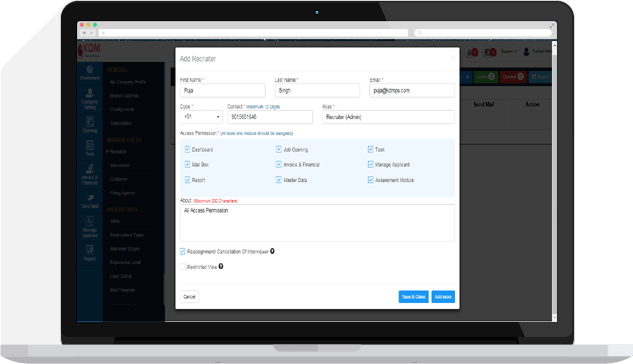Click the page vertical scrollbar

554,181
